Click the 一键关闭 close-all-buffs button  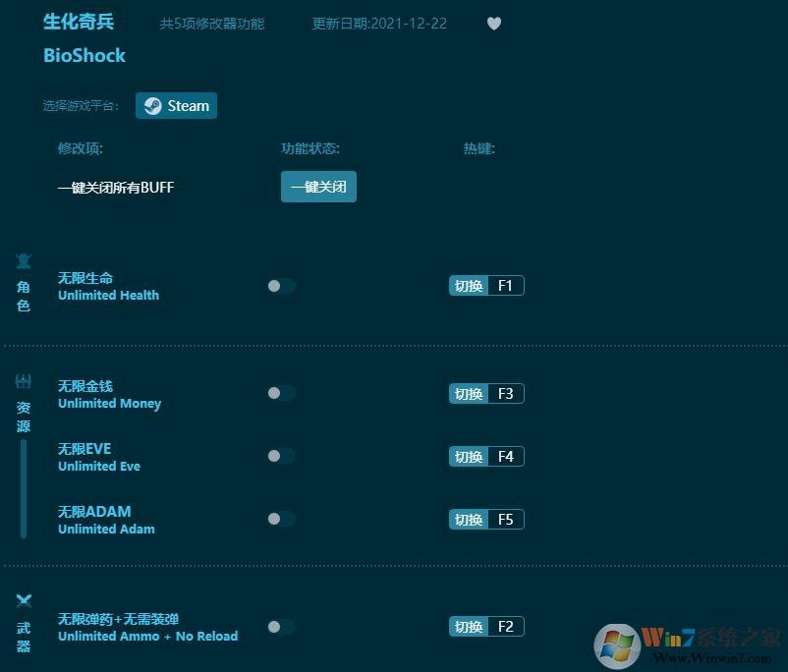(318, 186)
